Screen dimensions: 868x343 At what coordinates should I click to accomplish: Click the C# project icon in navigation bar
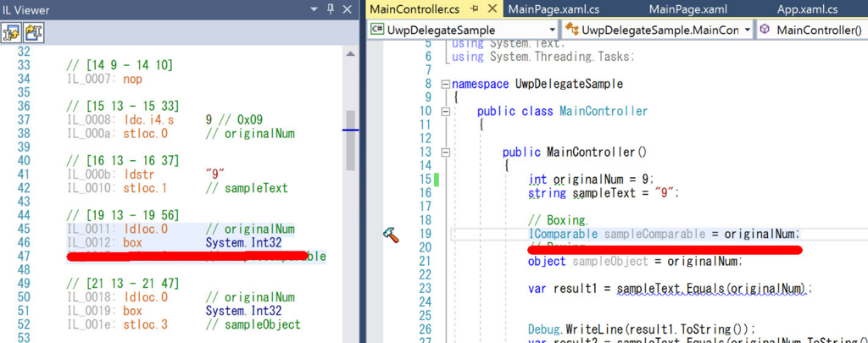pyautogui.click(x=377, y=30)
